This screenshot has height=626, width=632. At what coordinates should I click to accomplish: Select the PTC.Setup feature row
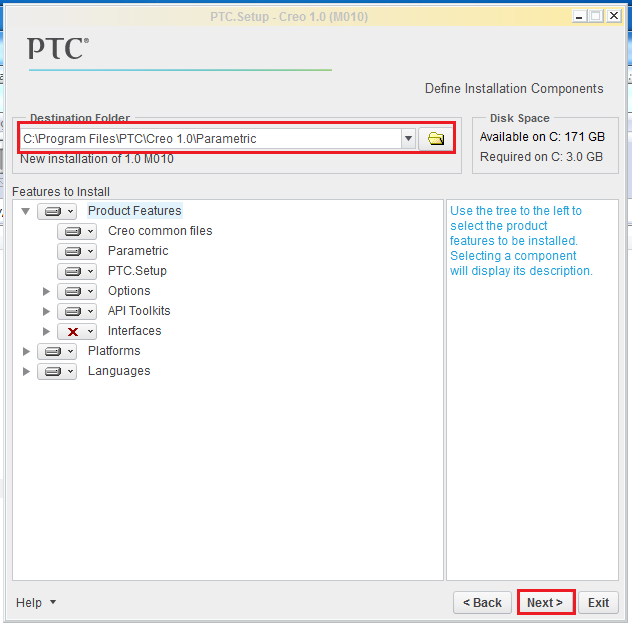[137, 271]
